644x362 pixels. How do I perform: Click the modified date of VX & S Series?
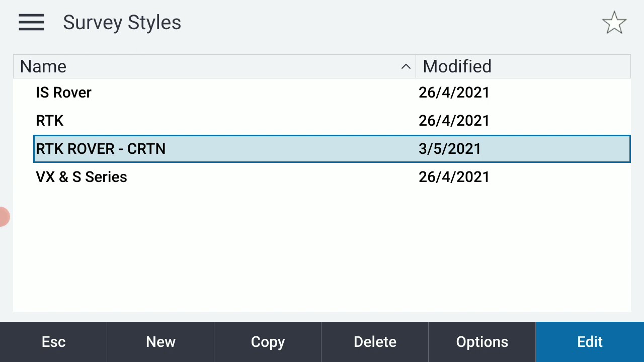coord(454,177)
